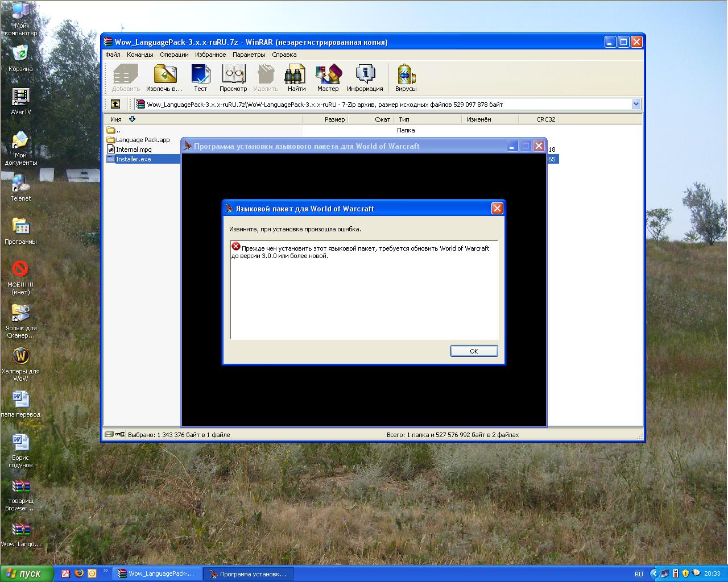The height and width of the screenshot is (582, 728).
Task: Click the Вирусы scan icon
Action: pyautogui.click(x=406, y=78)
